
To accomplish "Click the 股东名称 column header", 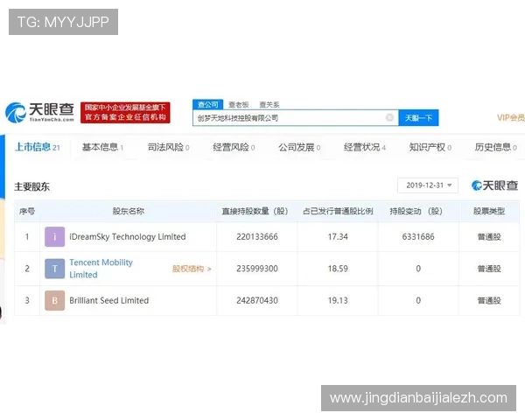I will click(129, 211).
